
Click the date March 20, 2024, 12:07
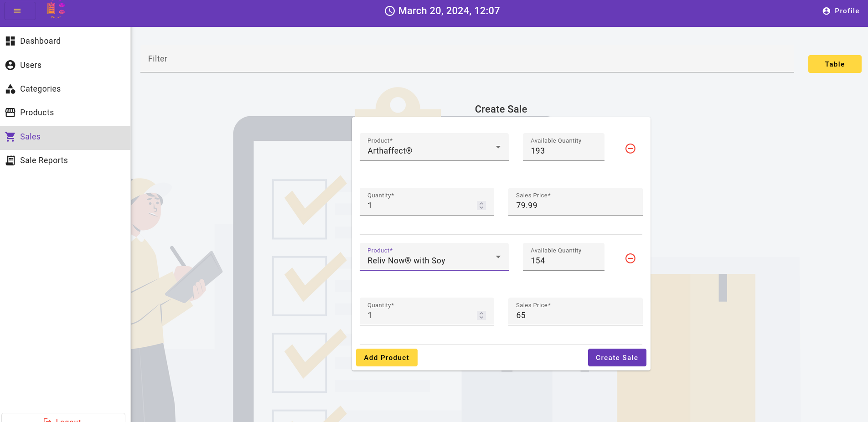click(x=449, y=11)
